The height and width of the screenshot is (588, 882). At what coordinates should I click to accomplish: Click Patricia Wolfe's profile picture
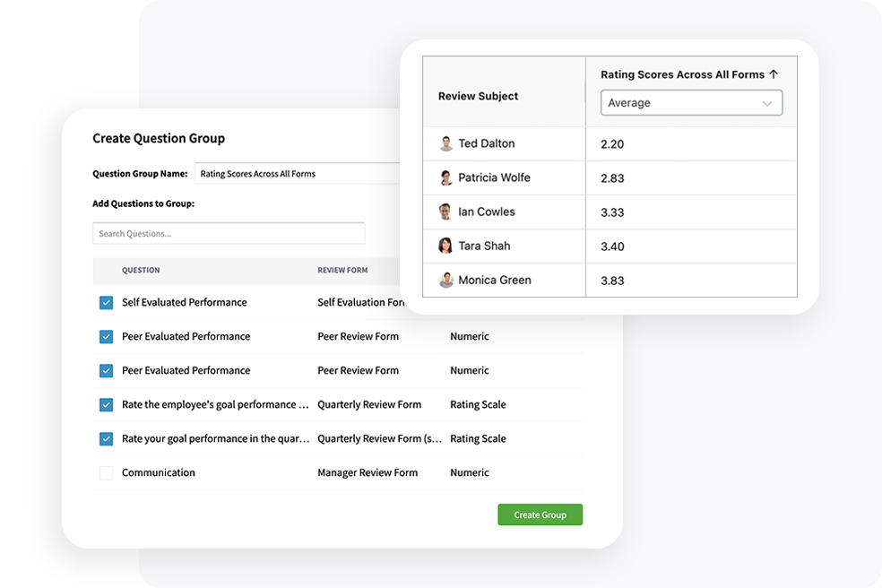(445, 177)
